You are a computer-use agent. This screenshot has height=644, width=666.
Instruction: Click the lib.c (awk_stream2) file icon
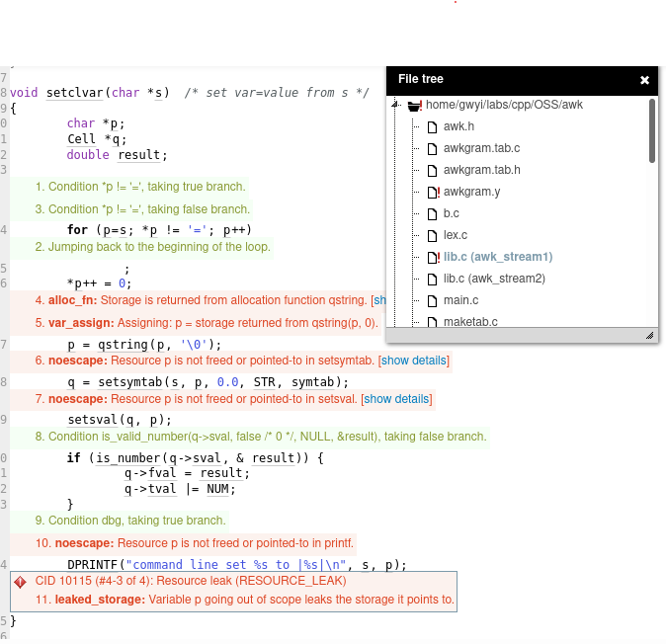[432, 279]
